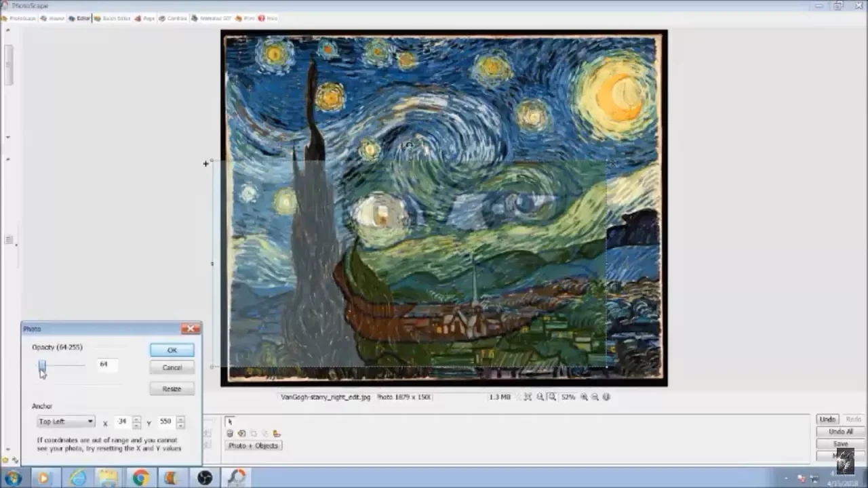The width and height of the screenshot is (868, 488).
Task: Click Cancel in the Photo dialog
Action: 172,367
